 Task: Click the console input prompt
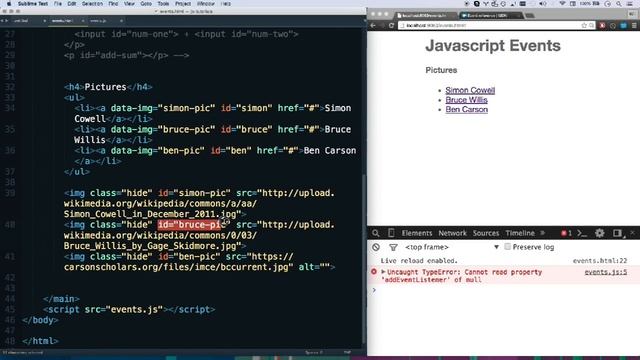[502, 290]
